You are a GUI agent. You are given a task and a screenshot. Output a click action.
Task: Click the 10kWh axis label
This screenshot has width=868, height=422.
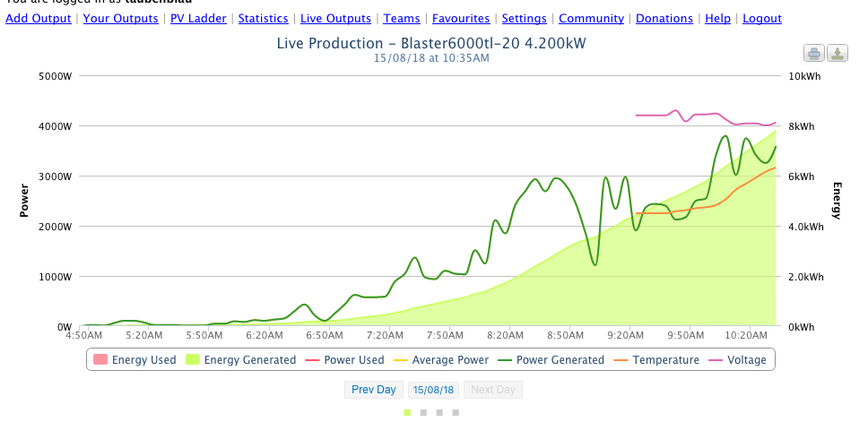tap(804, 76)
